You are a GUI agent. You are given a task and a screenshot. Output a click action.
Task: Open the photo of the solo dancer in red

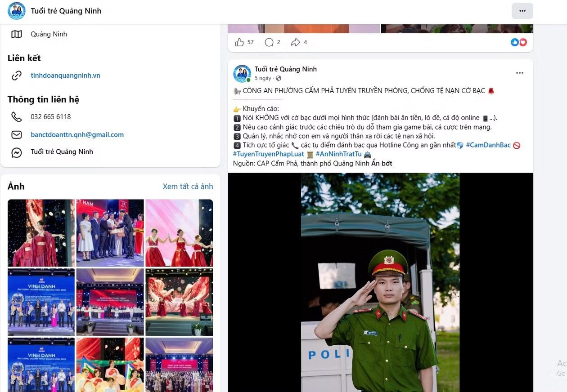click(41, 233)
